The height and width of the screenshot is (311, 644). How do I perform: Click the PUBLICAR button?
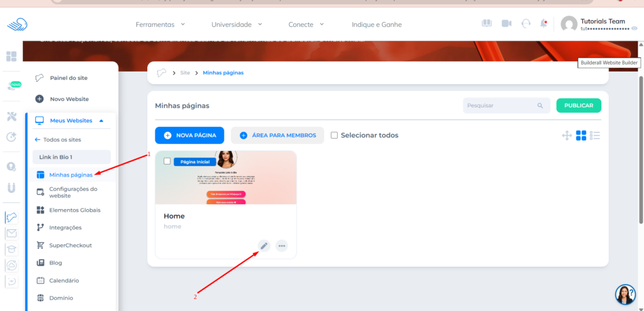[579, 106]
